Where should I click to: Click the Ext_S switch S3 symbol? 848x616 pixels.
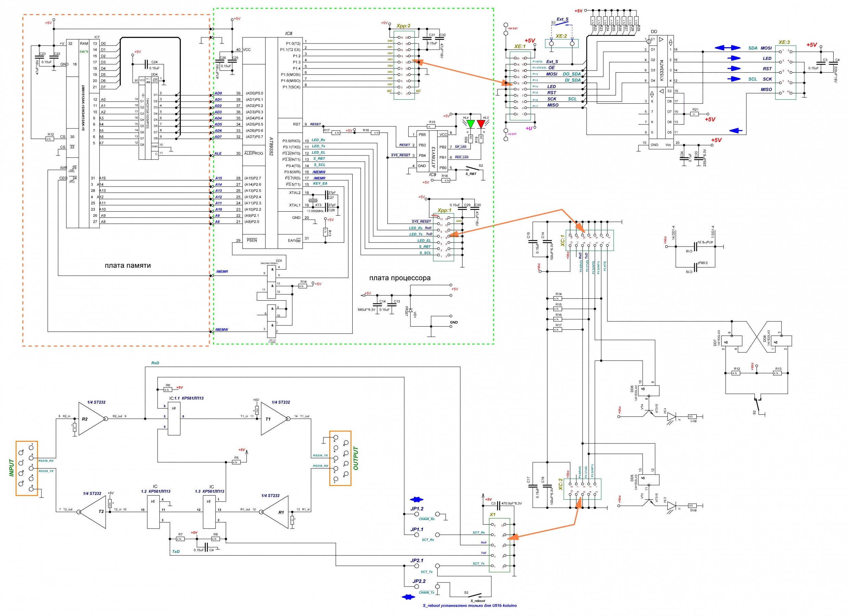coord(562,23)
